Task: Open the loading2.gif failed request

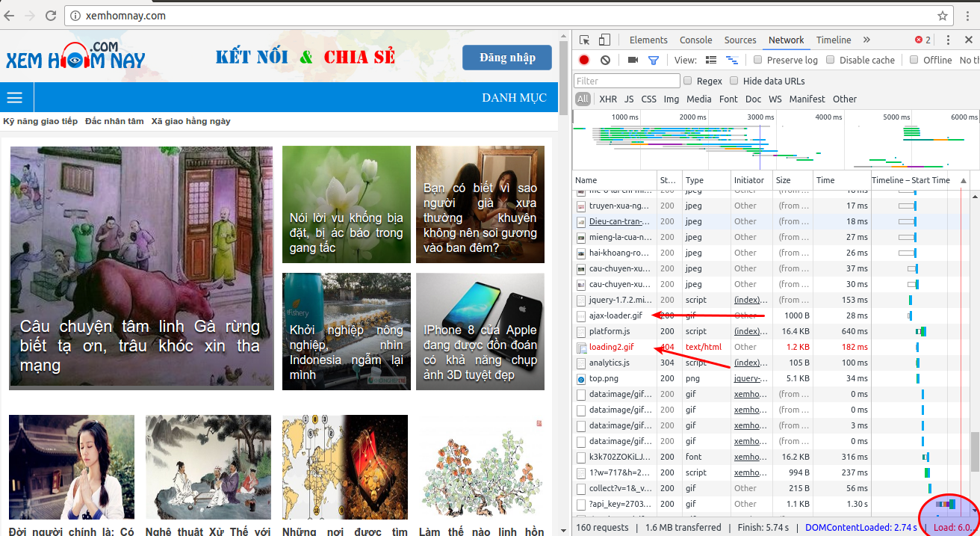Action: [611, 347]
